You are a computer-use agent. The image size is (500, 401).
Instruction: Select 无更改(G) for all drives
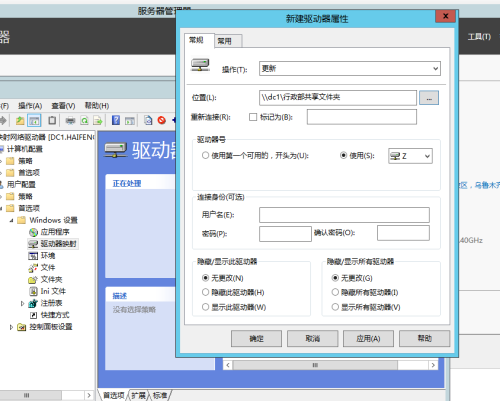point(335,278)
